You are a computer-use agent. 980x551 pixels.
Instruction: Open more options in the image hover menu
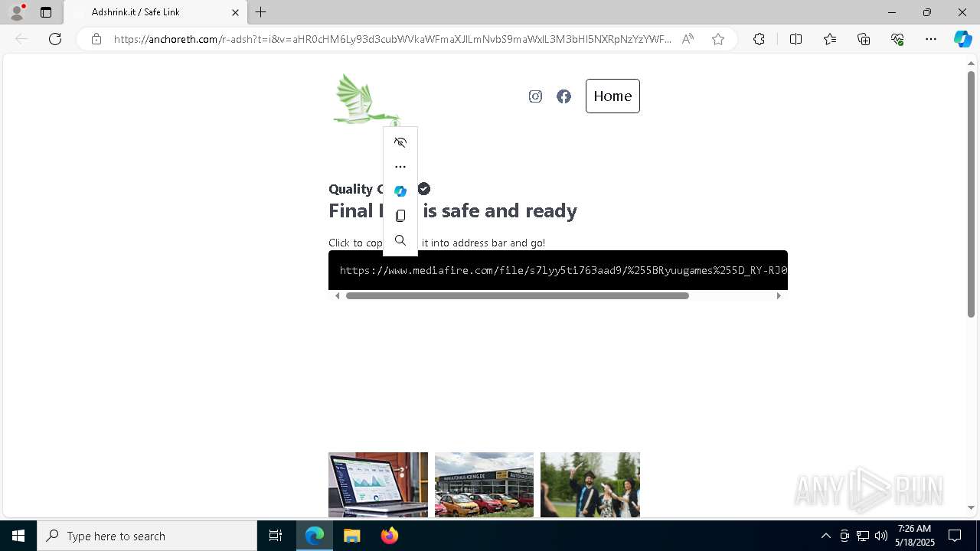coord(400,167)
